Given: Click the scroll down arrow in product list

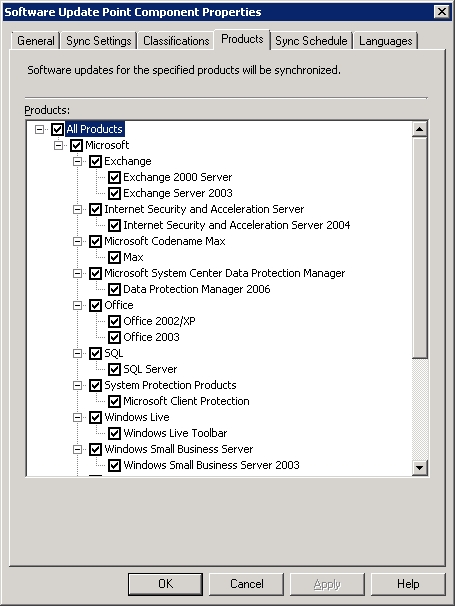Looking at the screenshot, I should [x=419, y=468].
